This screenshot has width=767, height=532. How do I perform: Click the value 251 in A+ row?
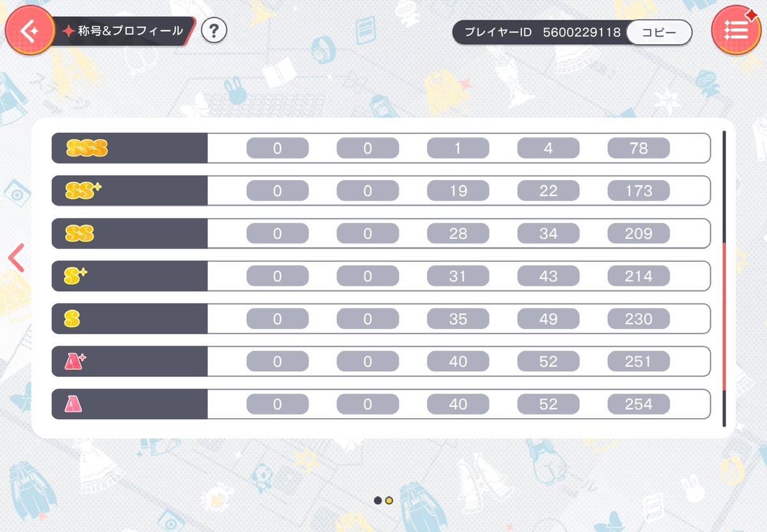639,361
